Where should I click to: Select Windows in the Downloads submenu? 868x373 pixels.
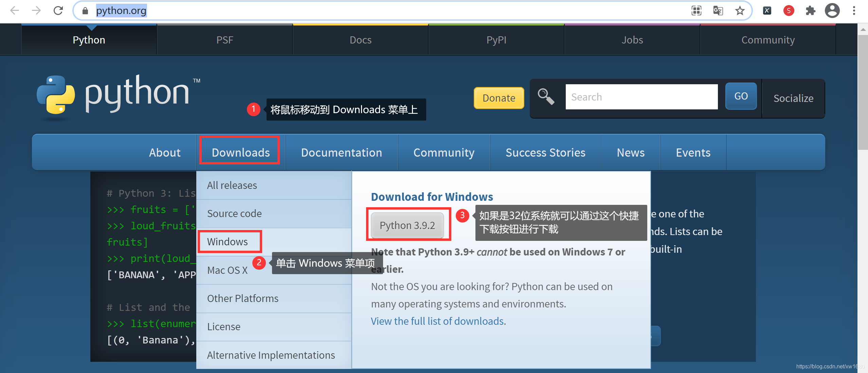(x=228, y=242)
